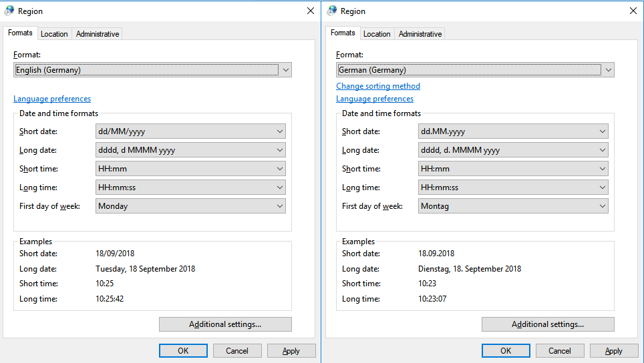The height and width of the screenshot is (363, 644).
Task: Open Language preferences link in the left dialog
Action: coord(52,99)
